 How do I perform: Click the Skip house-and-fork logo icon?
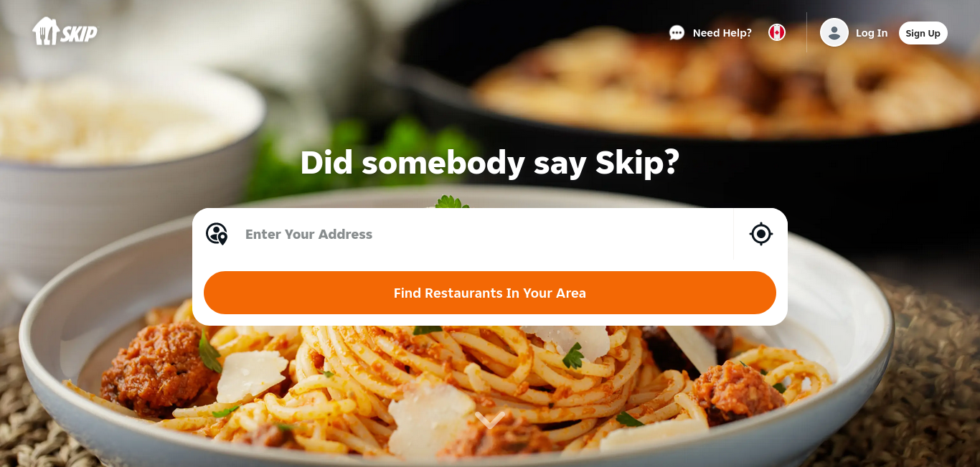point(44,32)
